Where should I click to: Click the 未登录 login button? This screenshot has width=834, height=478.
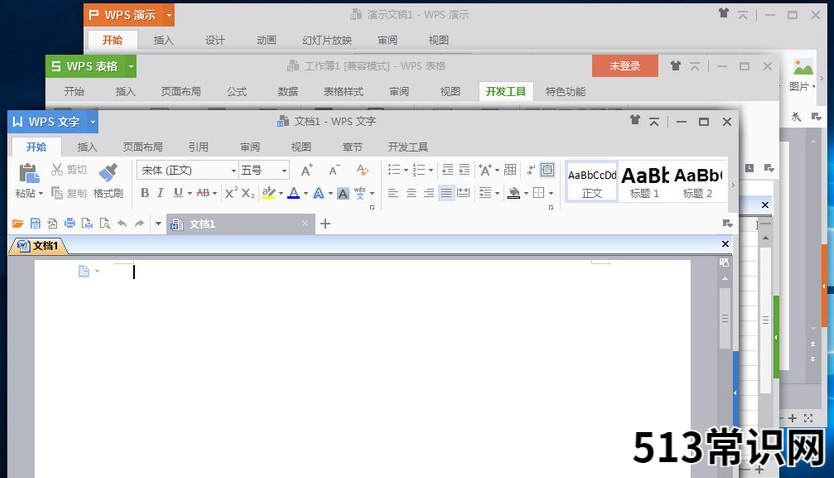click(625, 66)
